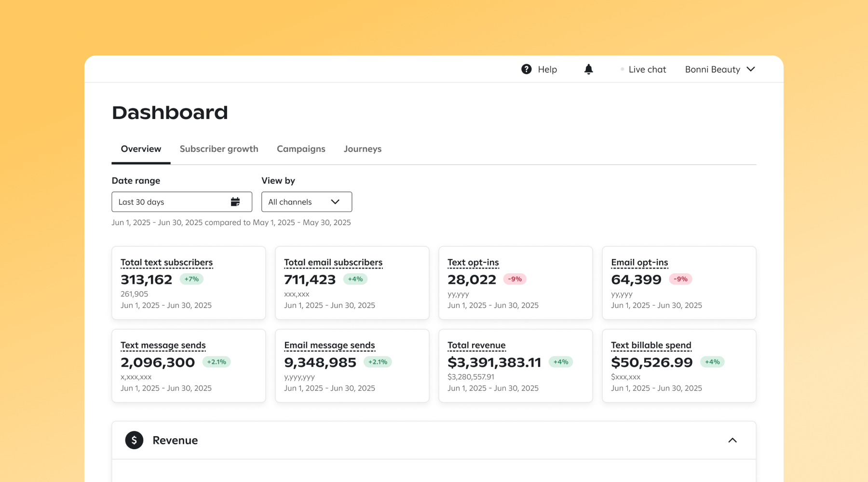Click the Help question mark icon

(526, 69)
